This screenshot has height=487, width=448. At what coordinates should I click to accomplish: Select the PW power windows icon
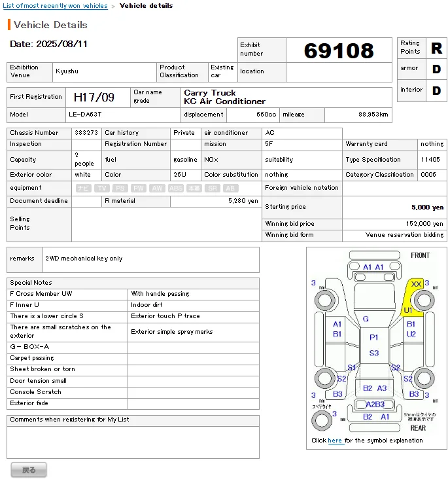(139, 188)
